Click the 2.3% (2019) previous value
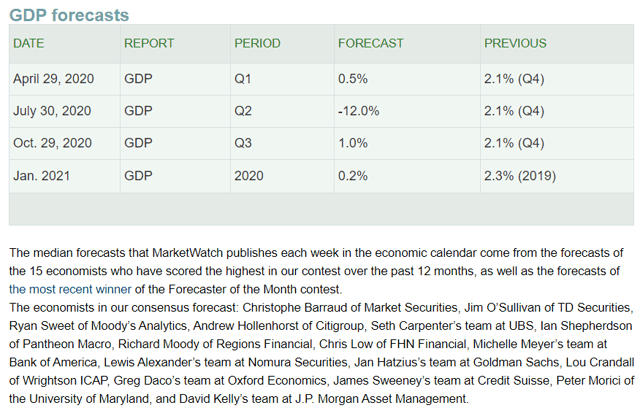The width and height of the screenshot is (640, 416). click(x=520, y=176)
